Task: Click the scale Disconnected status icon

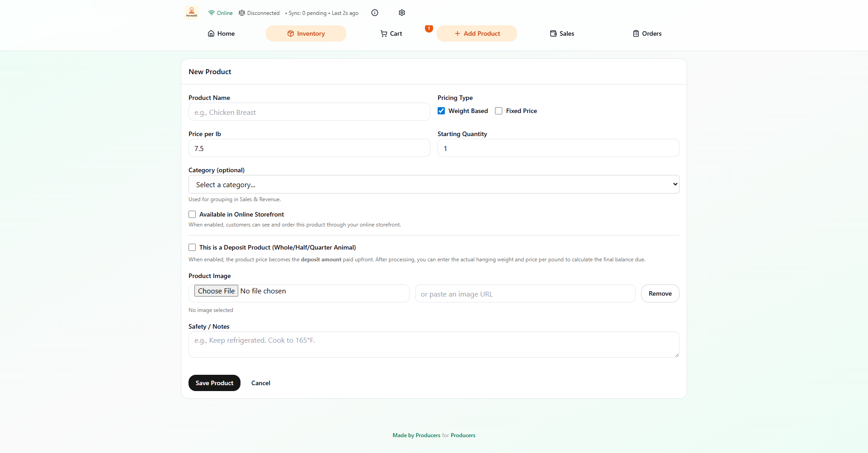Action: click(x=242, y=13)
